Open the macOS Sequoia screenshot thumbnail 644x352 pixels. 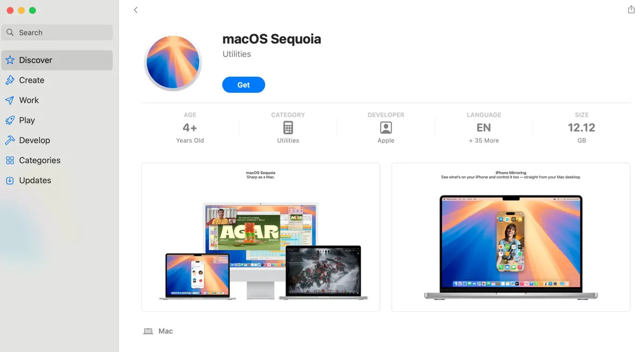click(261, 237)
